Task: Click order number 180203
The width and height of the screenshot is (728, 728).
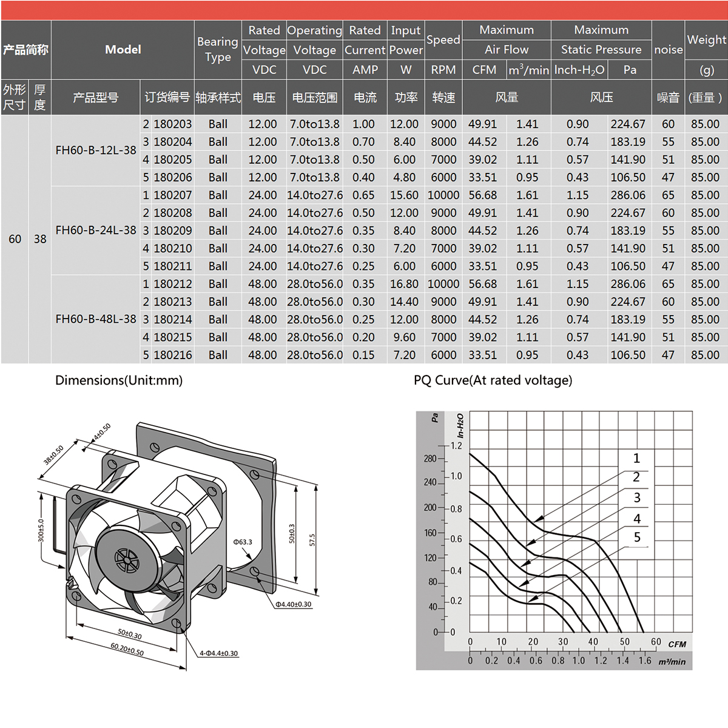Action: click(173, 124)
